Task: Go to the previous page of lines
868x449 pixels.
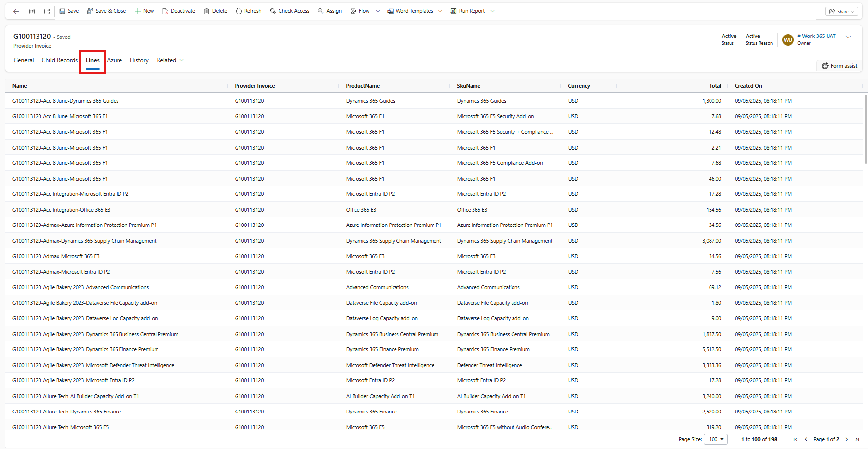Action: (x=806, y=439)
